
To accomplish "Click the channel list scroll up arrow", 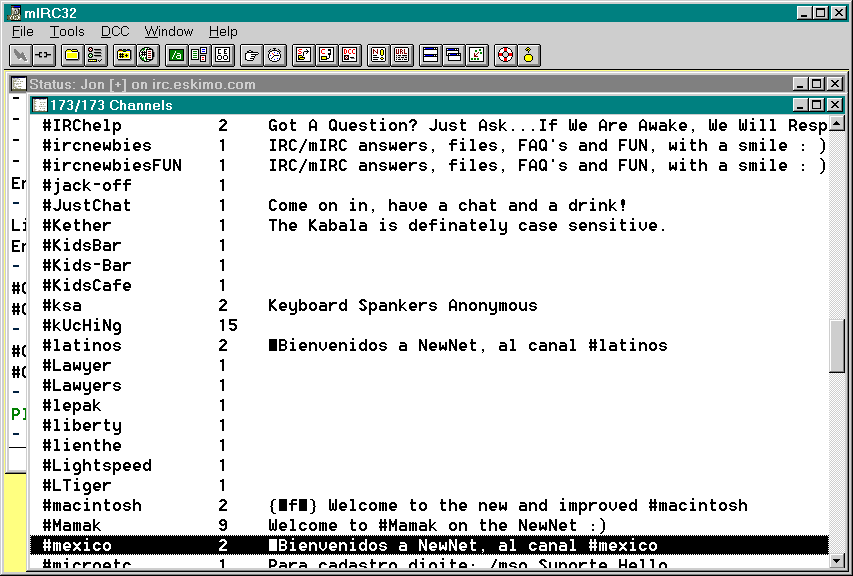I will pos(837,123).
